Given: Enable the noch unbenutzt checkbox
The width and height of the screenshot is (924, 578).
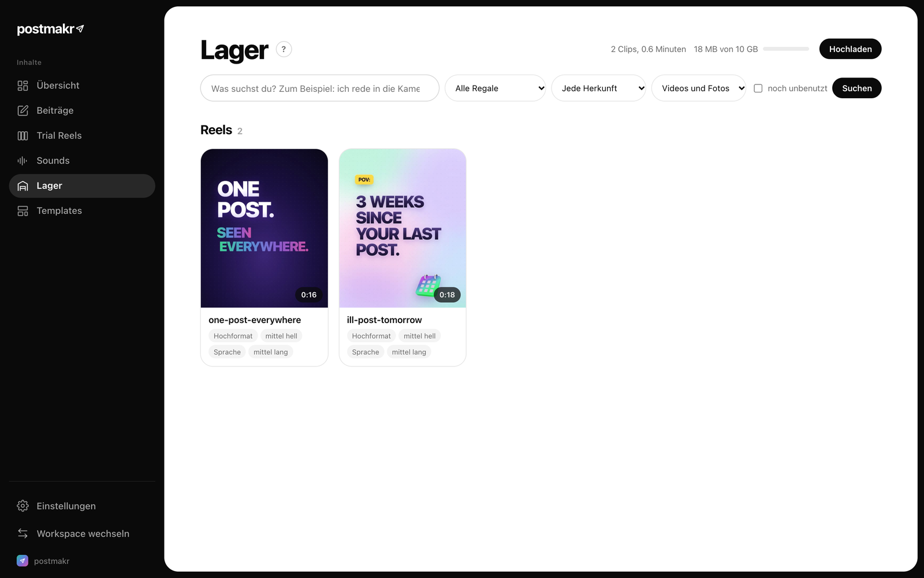Looking at the screenshot, I should (x=758, y=88).
